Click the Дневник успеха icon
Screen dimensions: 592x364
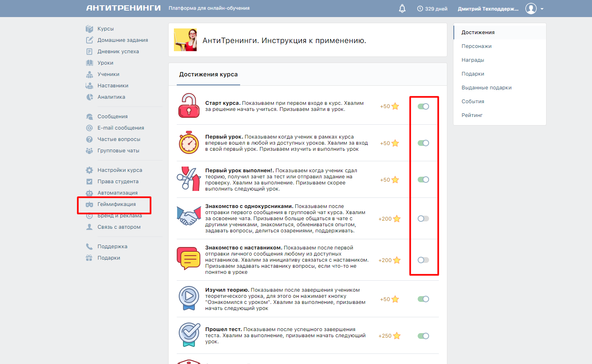[89, 52]
